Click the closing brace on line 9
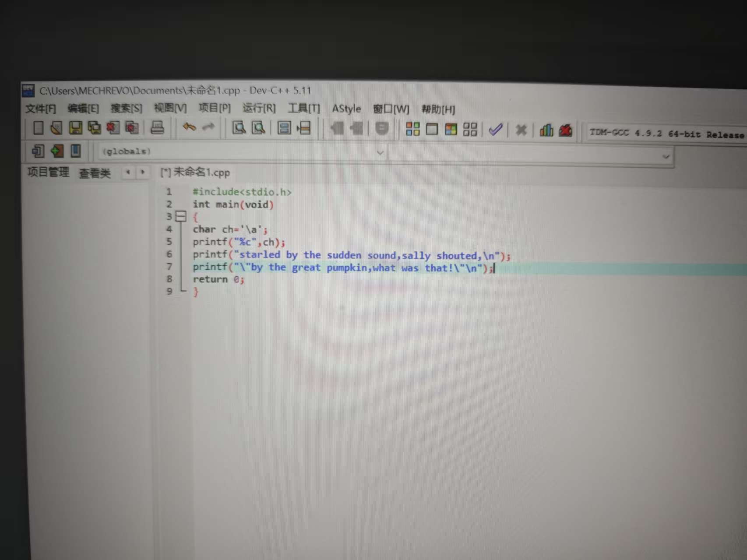Image resolution: width=747 pixels, height=560 pixels. tap(196, 292)
